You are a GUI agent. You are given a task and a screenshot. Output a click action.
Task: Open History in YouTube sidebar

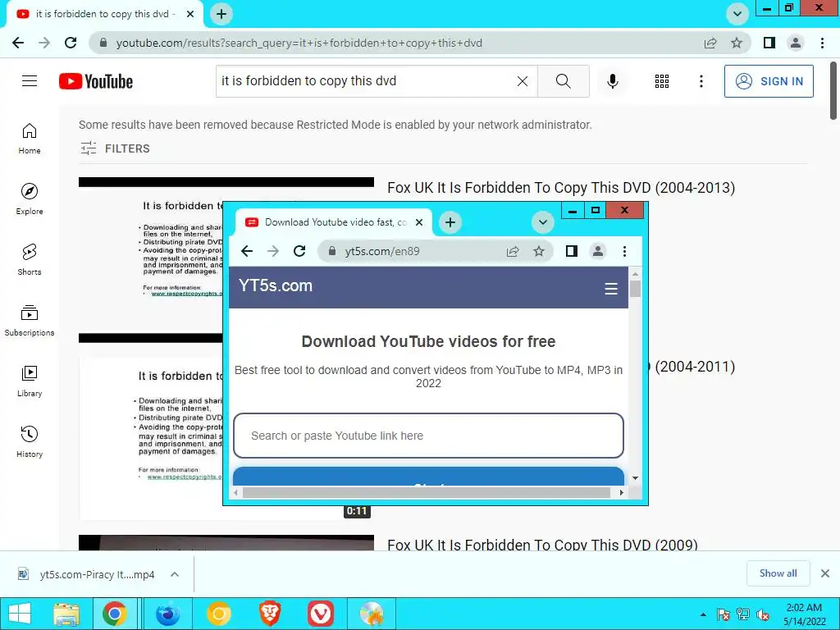click(x=30, y=442)
